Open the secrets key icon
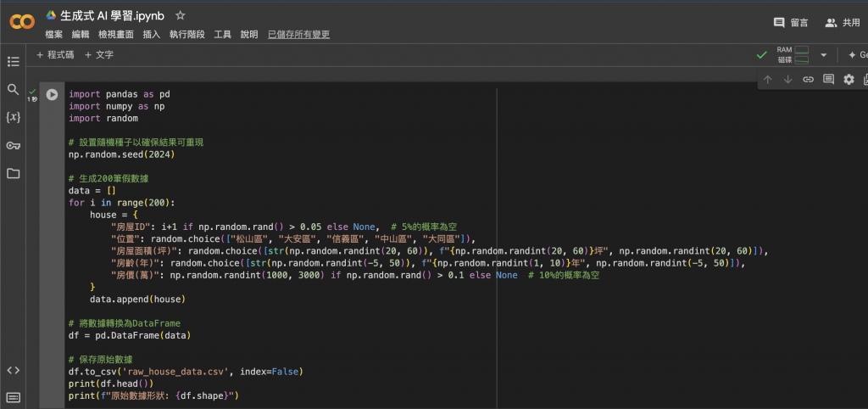The image size is (868, 409). pos(14,146)
